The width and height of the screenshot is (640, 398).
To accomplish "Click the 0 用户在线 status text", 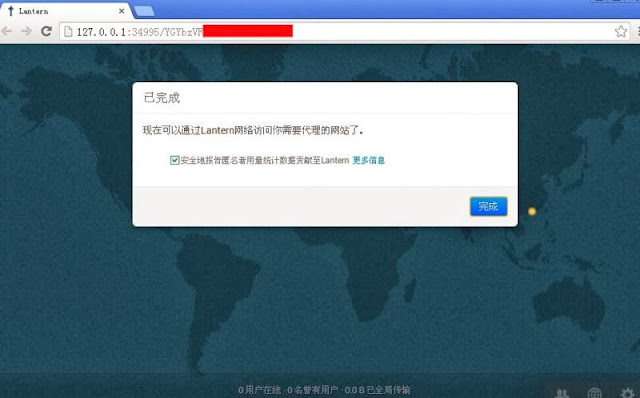I will pyautogui.click(x=259, y=390).
